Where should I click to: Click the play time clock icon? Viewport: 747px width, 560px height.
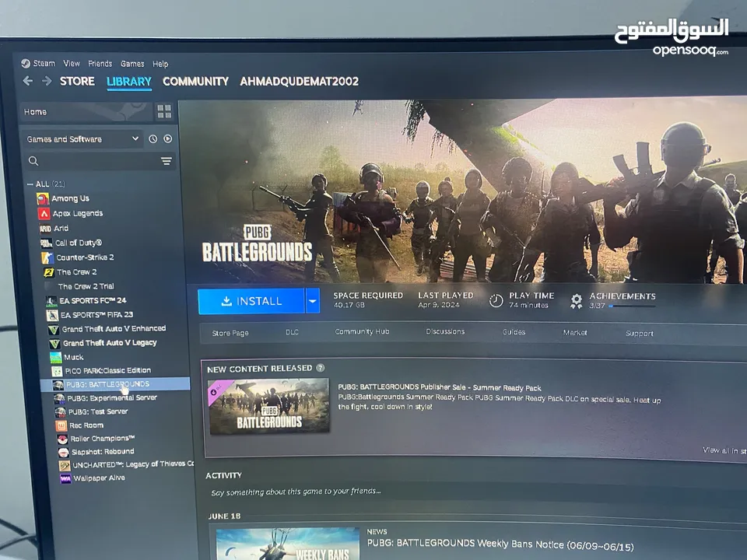[x=496, y=300]
